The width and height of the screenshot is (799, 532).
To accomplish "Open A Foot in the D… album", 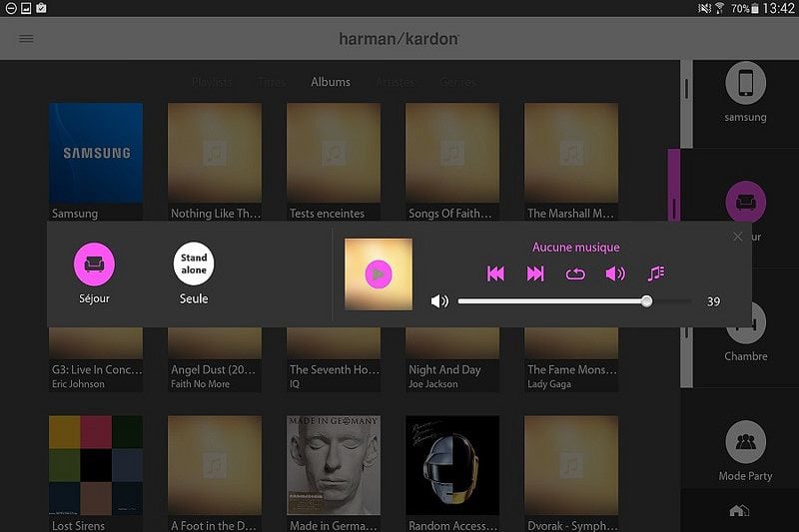I will pos(215,473).
